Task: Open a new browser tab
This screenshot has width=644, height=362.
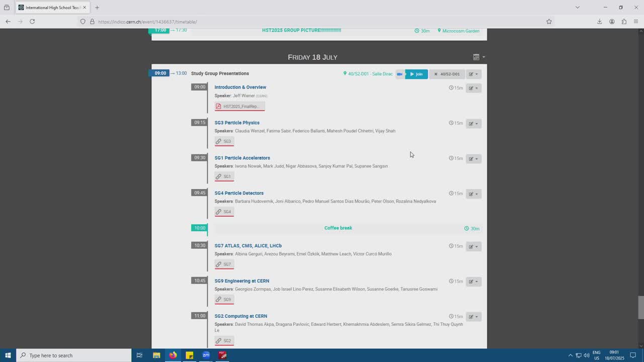Action: (97, 8)
